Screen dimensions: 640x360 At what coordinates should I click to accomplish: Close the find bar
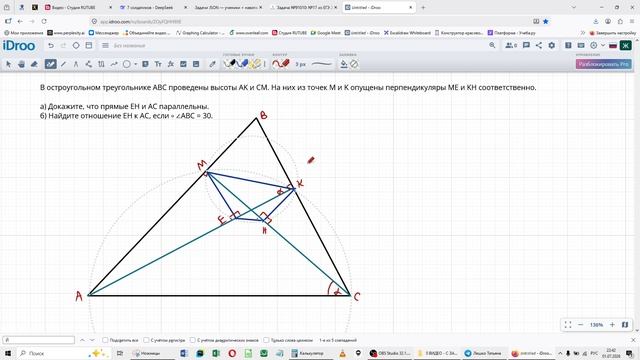(633, 340)
